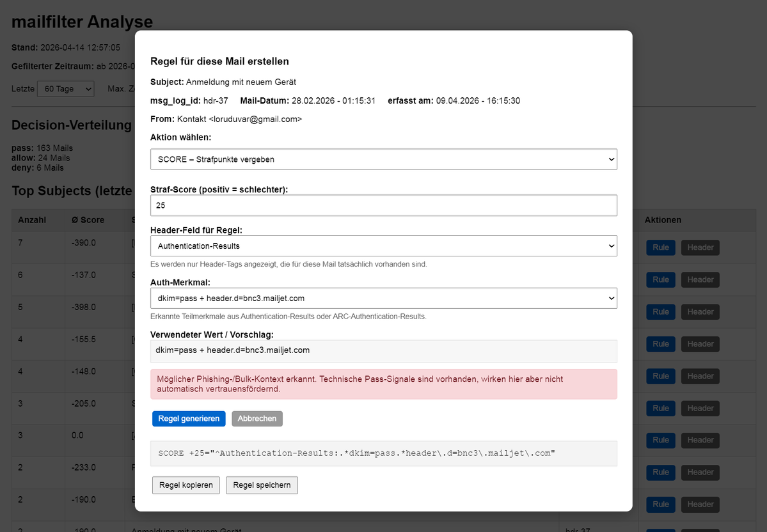Expand the Auth-Merkmal dropdown
The image size is (767, 532).
384,298
